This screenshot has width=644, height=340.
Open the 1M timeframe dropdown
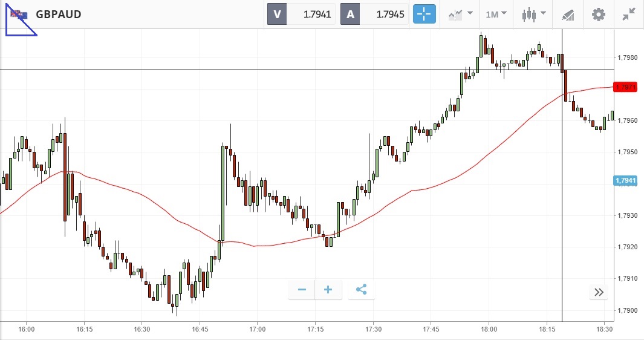tap(496, 14)
